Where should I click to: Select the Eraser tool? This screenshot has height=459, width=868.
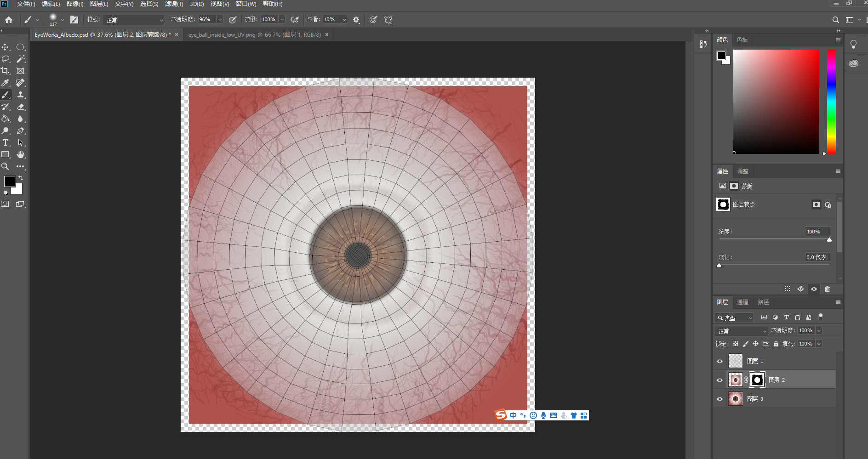20,107
